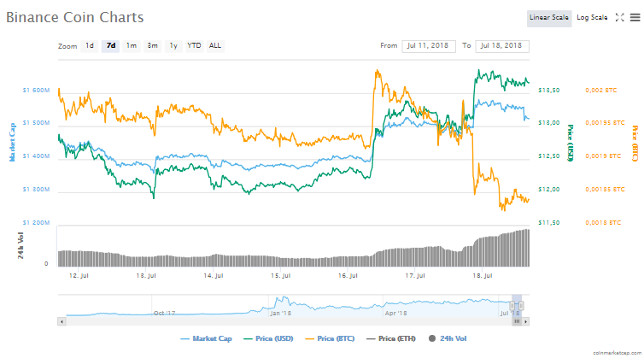Click the 0.002 BTC axis label

(601, 90)
